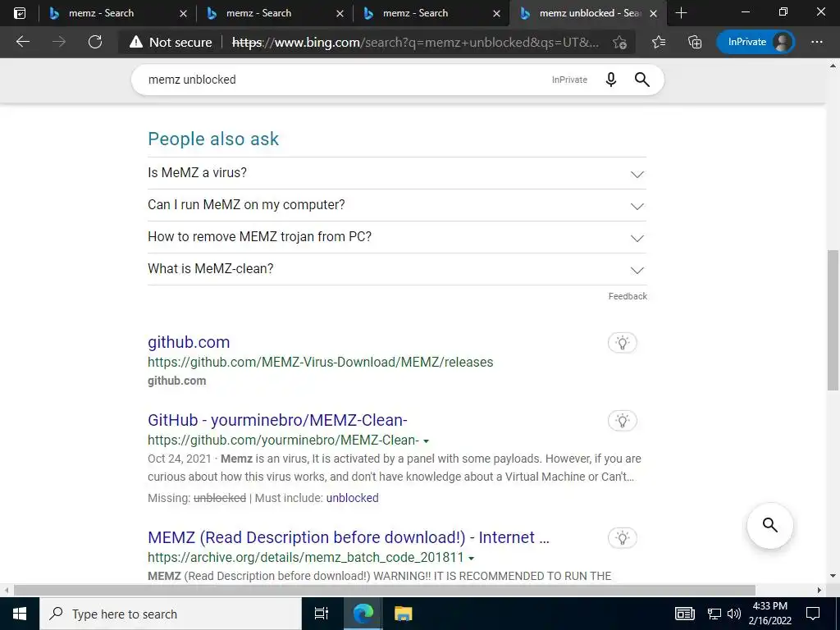Click the taskbar 'Type here to search' box
The width and height of the screenshot is (840, 630).
point(171,614)
